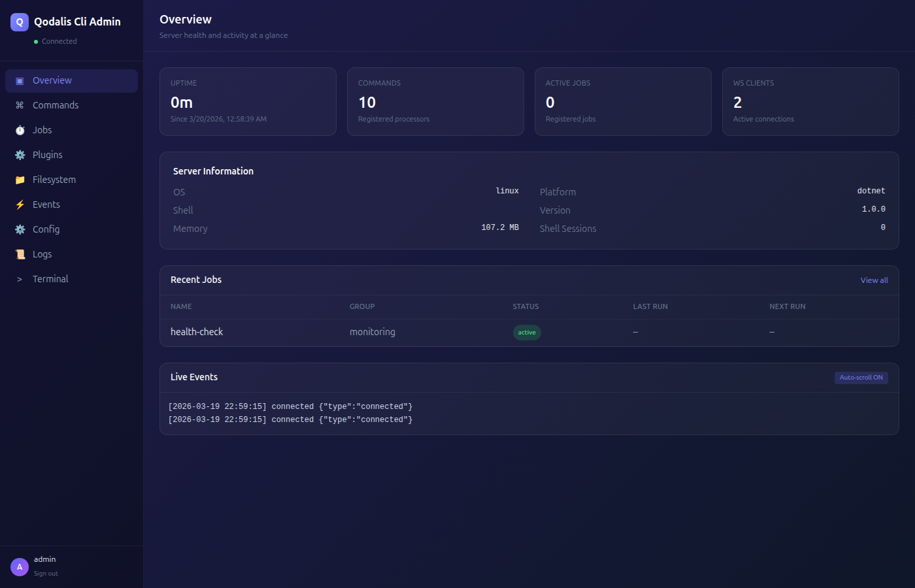
Task: Go to the Jobs section
Action: 71,130
